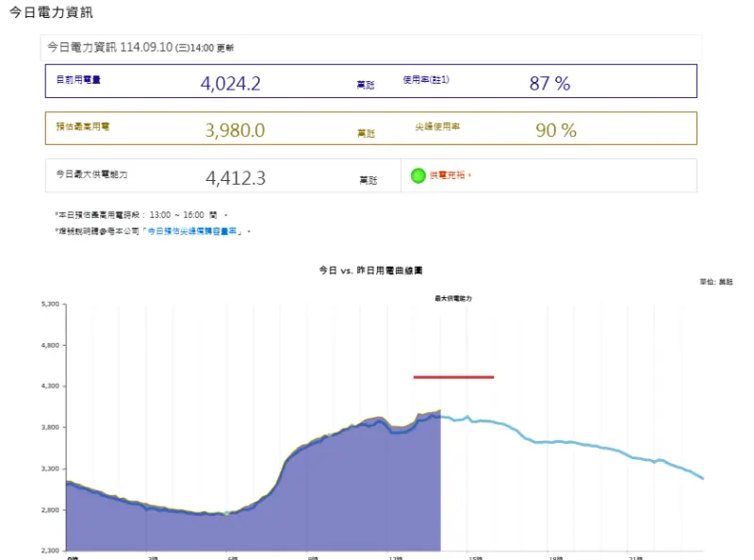Click the 90 % peak usage rate
Image resolution: width=754 pixels, height=560 pixels.
[x=555, y=130]
